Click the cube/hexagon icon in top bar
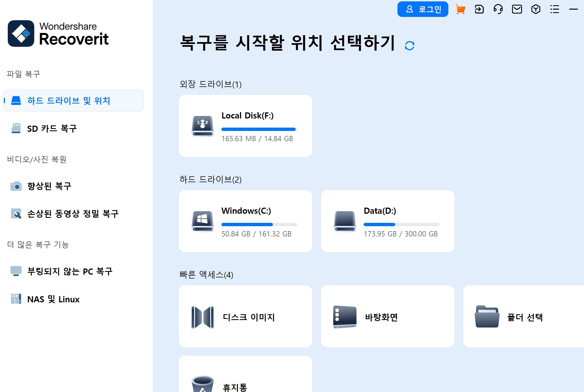Screen dimensions: 584x392 [536, 9]
